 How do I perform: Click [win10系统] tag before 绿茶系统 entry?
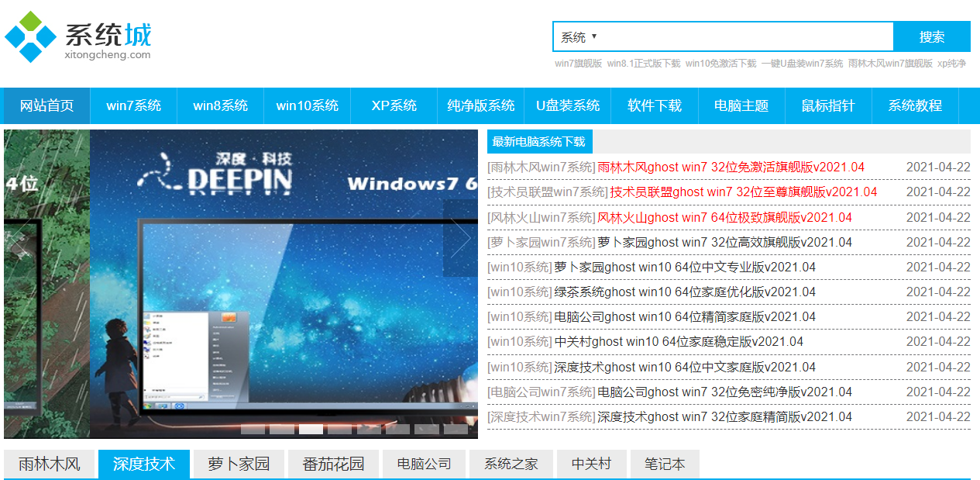520,292
